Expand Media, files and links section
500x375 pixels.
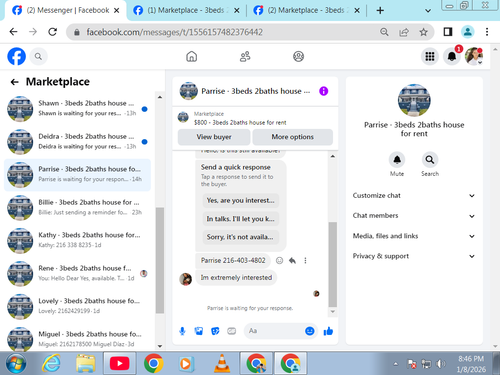point(413,236)
